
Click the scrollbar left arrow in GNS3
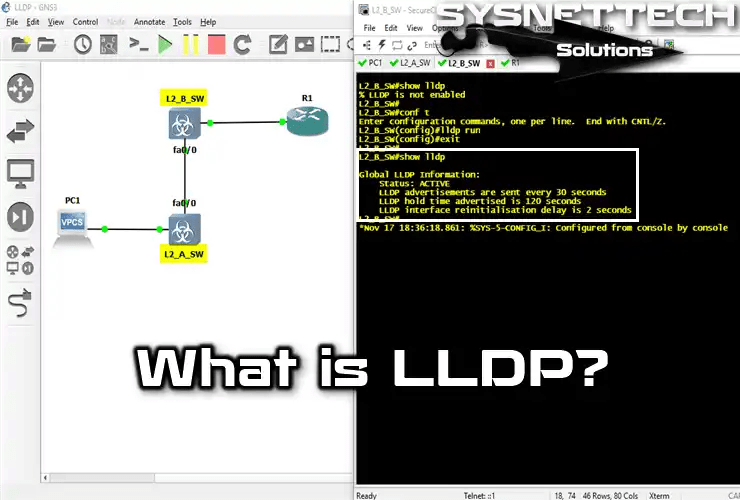coord(45,478)
